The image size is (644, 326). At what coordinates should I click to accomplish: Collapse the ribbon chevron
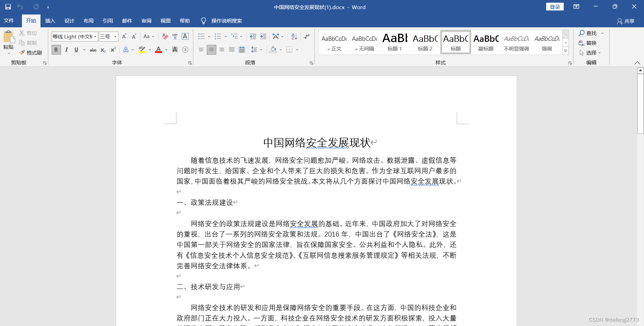[x=637, y=63]
